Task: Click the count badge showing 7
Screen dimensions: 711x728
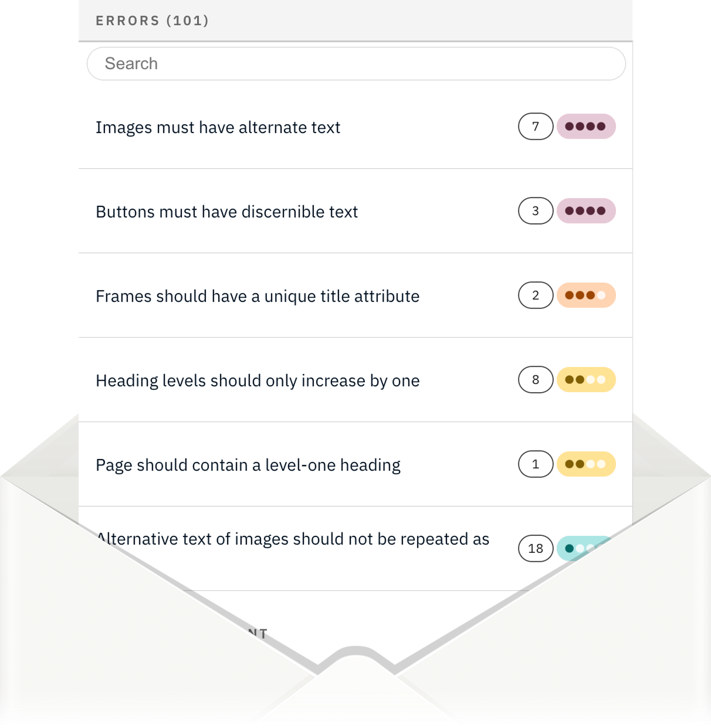Action: point(535,126)
